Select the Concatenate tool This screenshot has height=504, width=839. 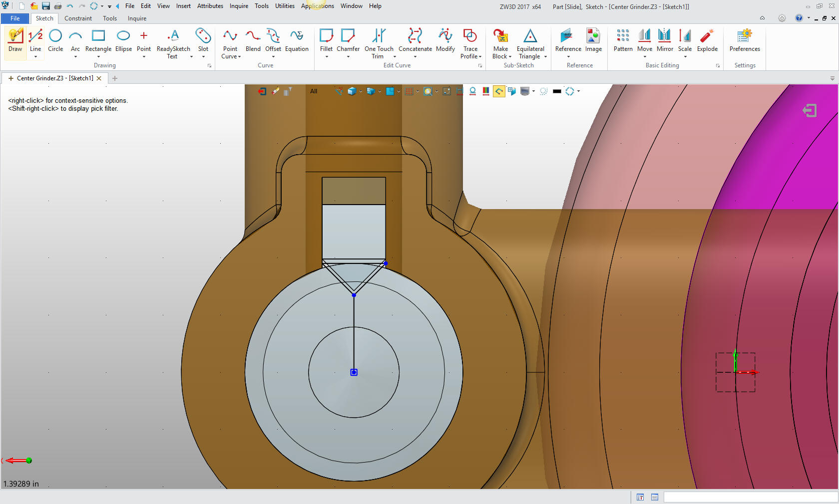point(415,40)
